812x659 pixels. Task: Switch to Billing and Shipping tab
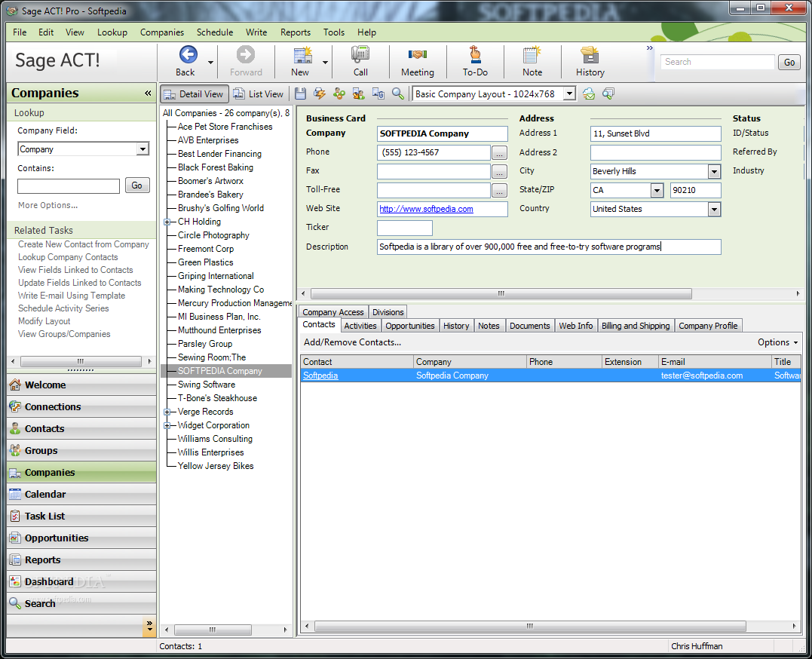(636, 326)
